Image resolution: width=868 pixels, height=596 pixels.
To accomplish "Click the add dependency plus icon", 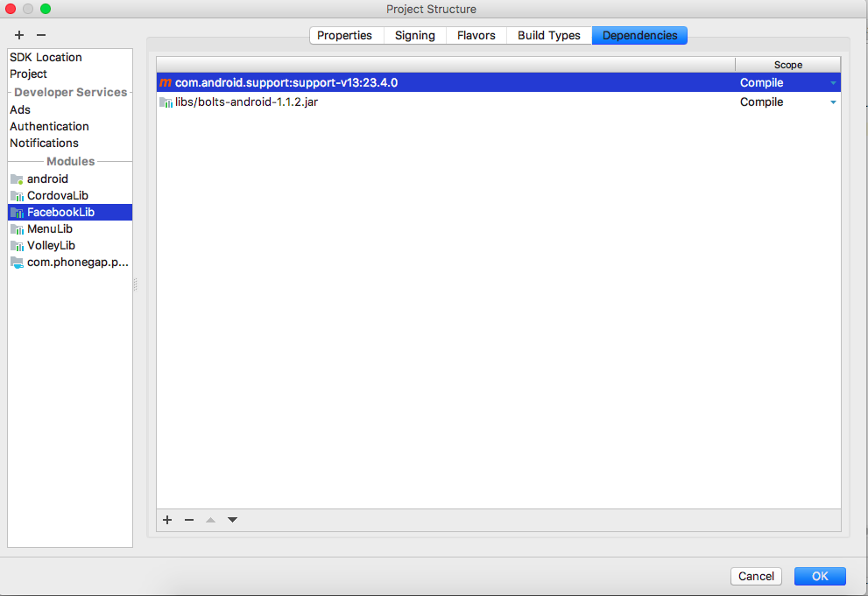I will click(167, 520).
